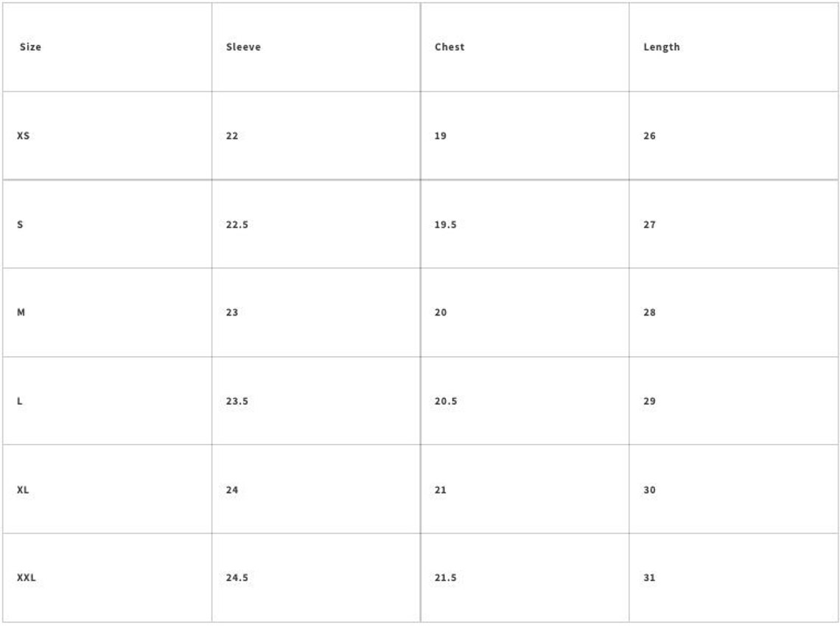Click length value 28
Image resolution: width=840 pixels, height=626 pixels.
point(649,313)
